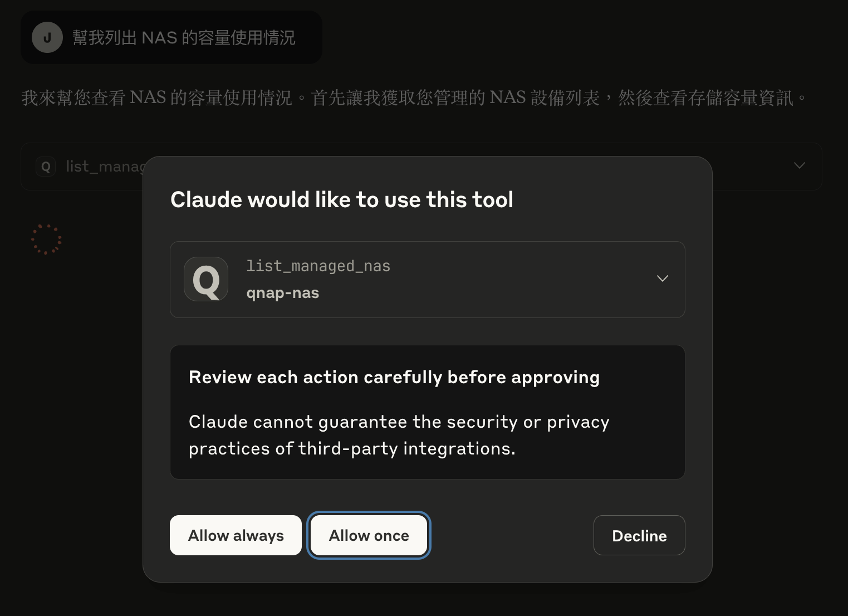Click the dark warning notice box
848x616 pixels.
(x=428, y=412)
